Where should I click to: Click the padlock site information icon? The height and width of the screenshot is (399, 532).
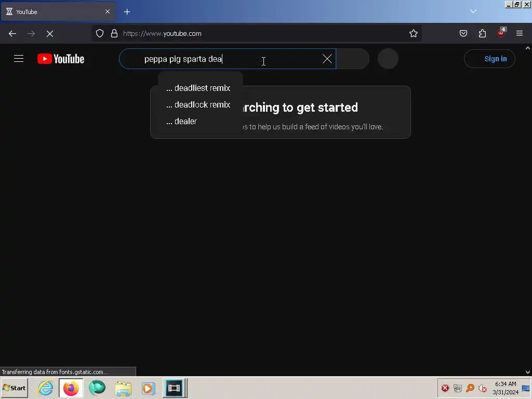[x=114, y=33]
